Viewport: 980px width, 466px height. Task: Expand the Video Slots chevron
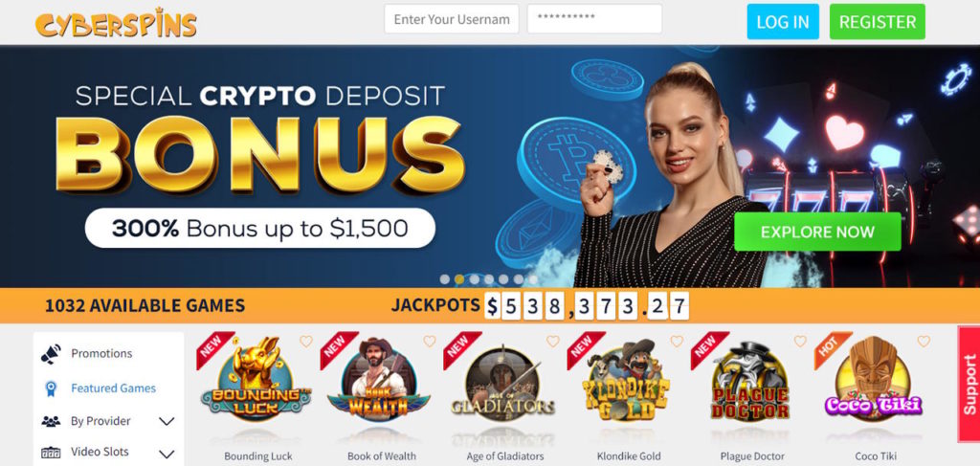167,455
